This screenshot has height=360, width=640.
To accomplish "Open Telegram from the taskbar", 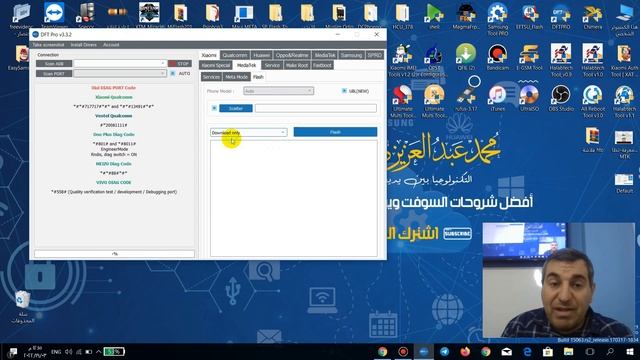I will point(444,351).
